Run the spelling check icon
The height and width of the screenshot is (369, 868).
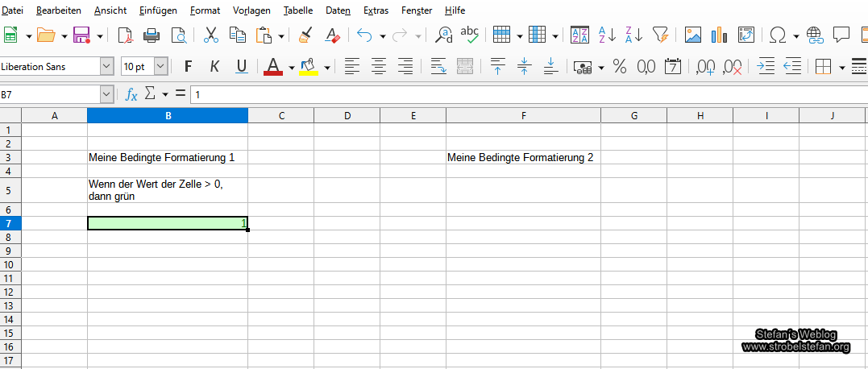pos(469,35)
